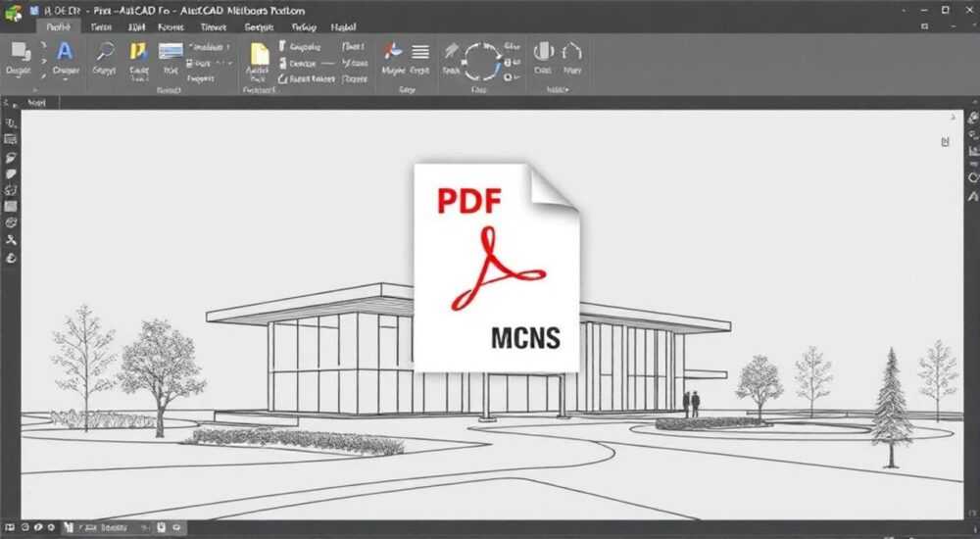Open the second ribbon tab

pyautogui.click(x=101, y=26)
